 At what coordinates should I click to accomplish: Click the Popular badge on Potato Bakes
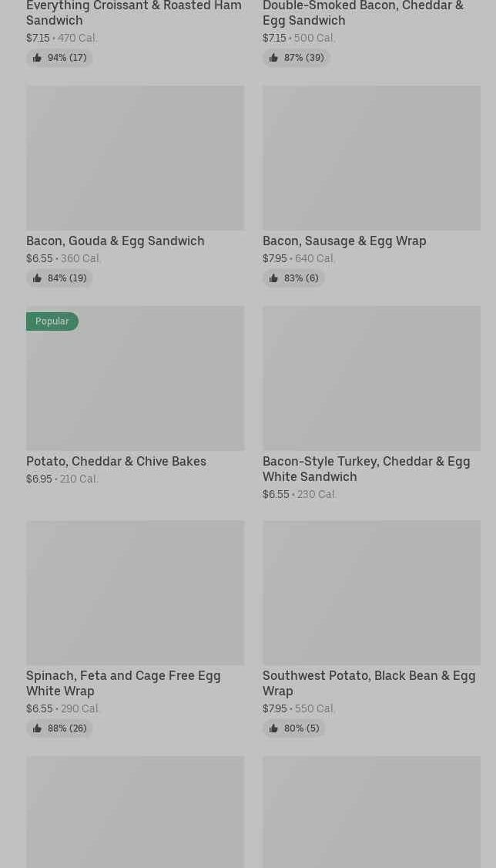click(x=52, y=321)
